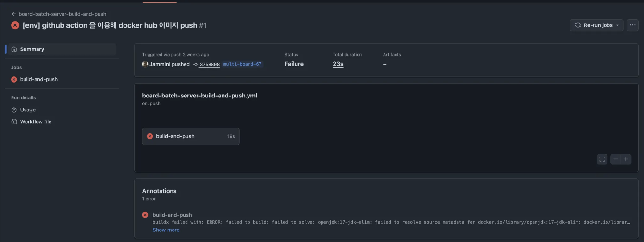644x242 pixels.
Task: Open commit 3758898
Action: coord(210,64)
